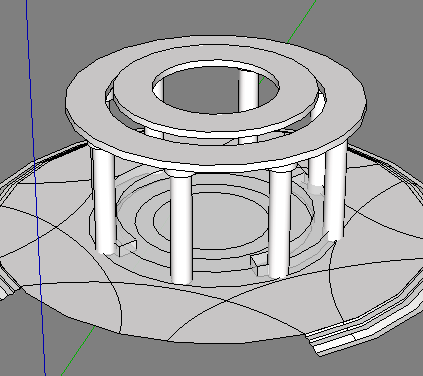Click the blue vertical axis line

click(x=35, y=187)
